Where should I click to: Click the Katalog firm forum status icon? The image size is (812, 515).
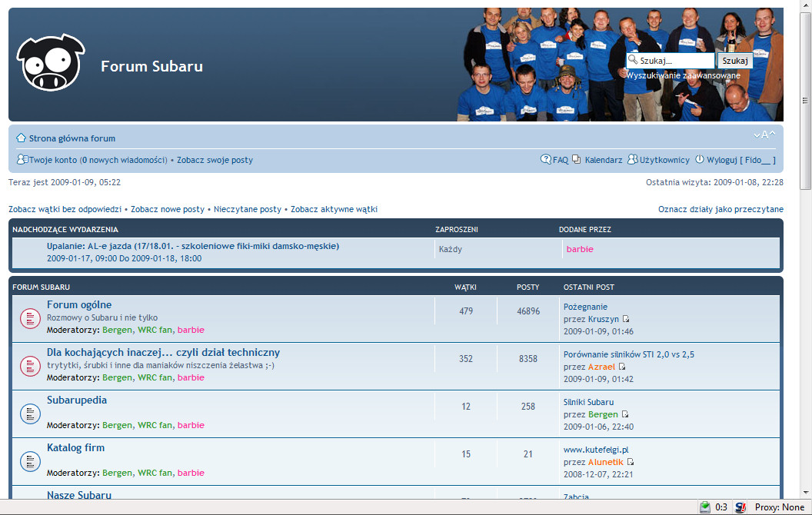30,461
